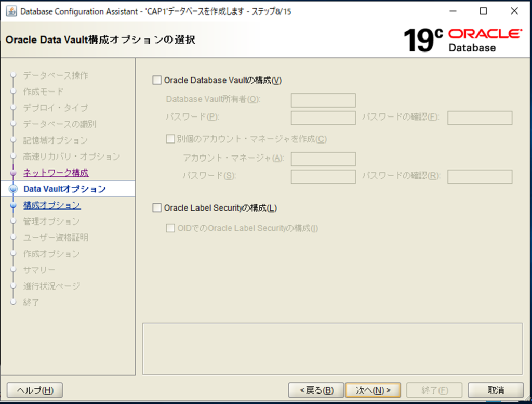The image size is (532, 404).
Task: Open help with ヘルプ(H) button
Action: [35, 390]
